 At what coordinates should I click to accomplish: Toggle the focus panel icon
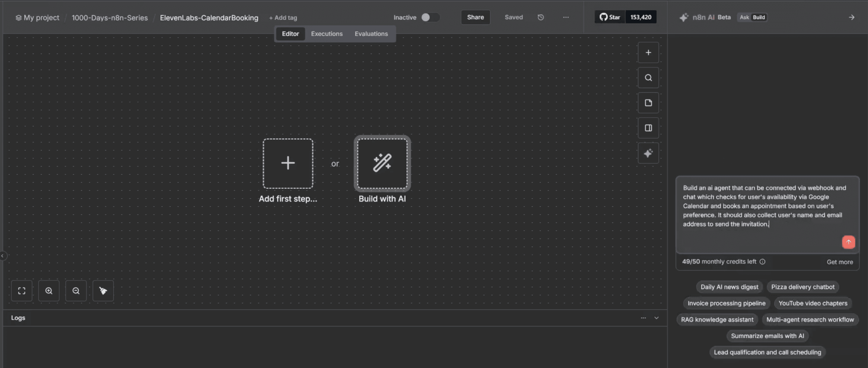(x=648, y=128)
